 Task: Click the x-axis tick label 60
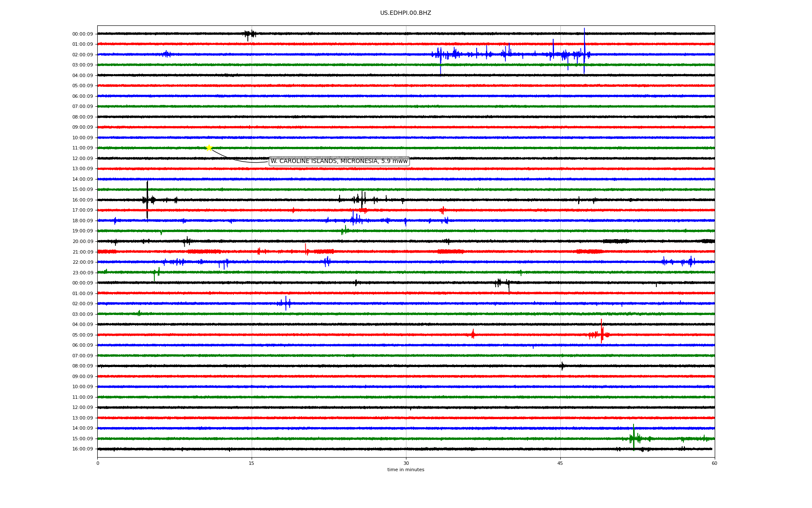714,463
